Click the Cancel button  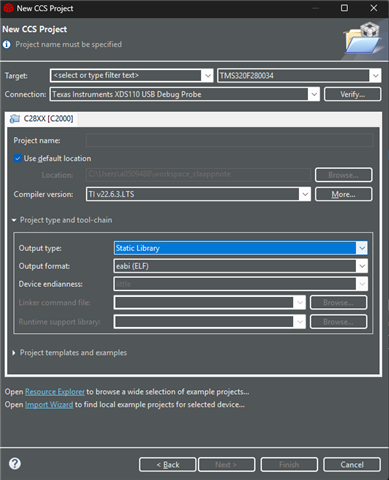[x=352, y=464]
